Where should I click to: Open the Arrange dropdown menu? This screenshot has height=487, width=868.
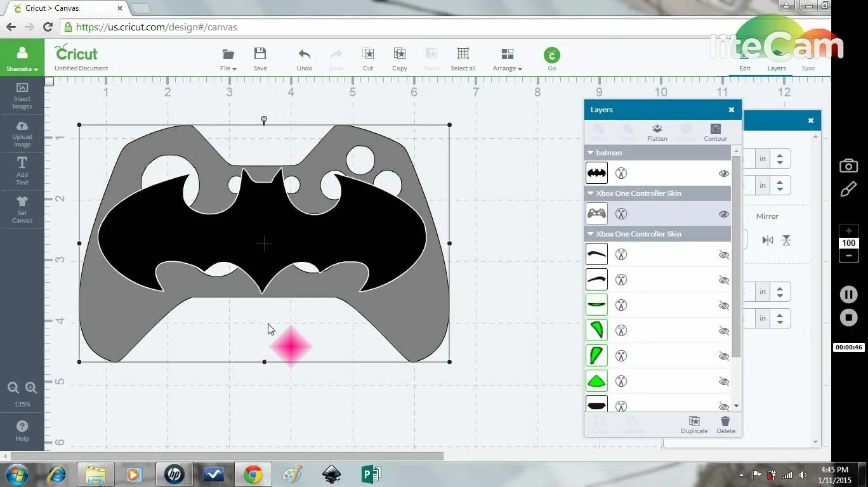tap(508, 59)
